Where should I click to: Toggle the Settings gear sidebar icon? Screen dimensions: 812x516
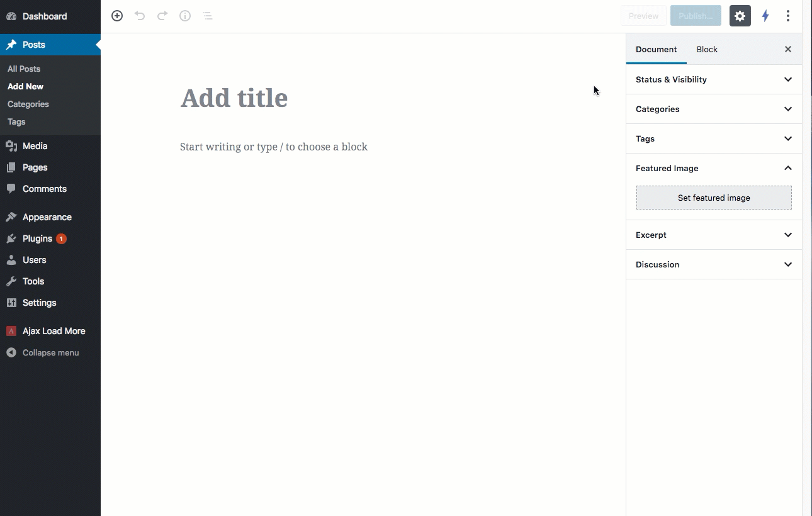pyautogui.click(x=740, y=16)
